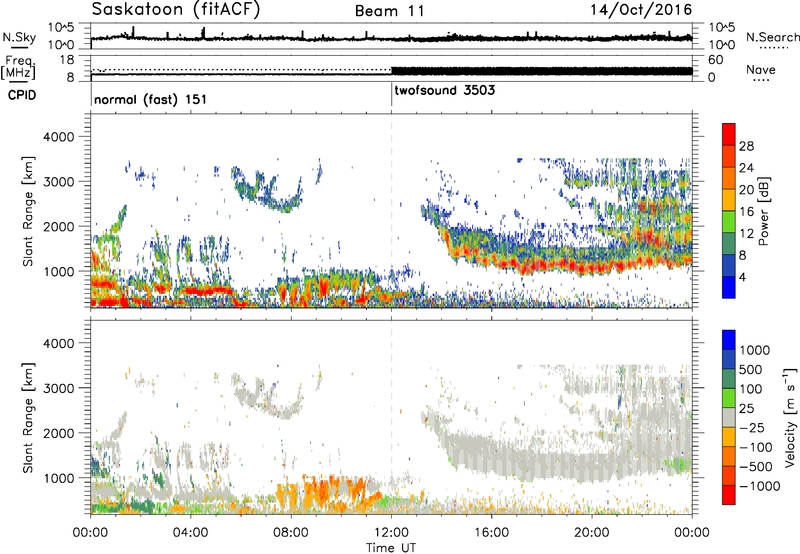Screen dimensions: 800x554
Task: Pick the light green Velocity segment between 25 and 100
Action: coord(729,398)
